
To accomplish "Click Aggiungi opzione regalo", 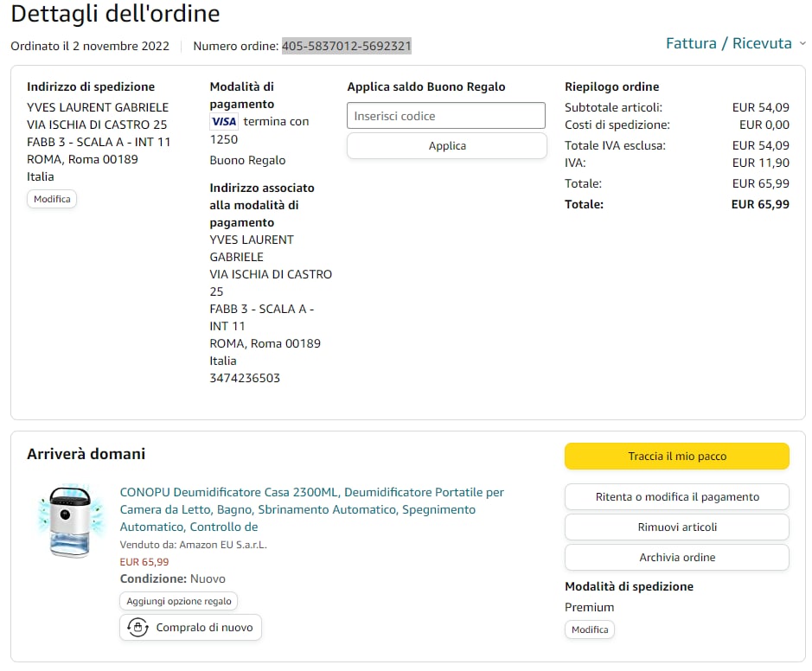I will click(x=178, y=601).
